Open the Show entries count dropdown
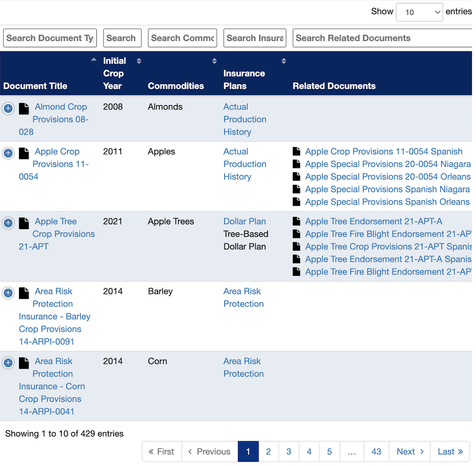Image resolution: width=476 pixels, height=466 pixels. point(419,12)
